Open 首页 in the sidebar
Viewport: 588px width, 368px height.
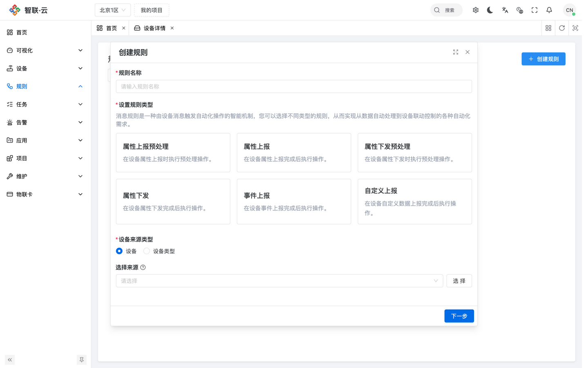pos(45,32)
